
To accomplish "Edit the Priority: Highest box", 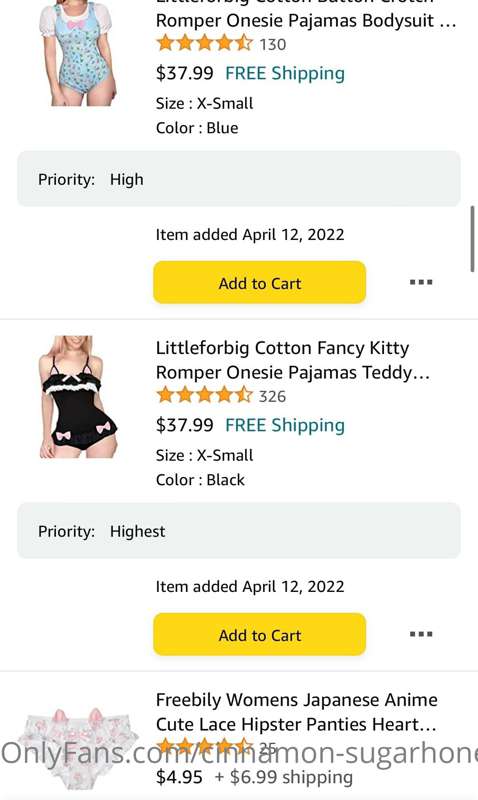I will tap(239, 531).
